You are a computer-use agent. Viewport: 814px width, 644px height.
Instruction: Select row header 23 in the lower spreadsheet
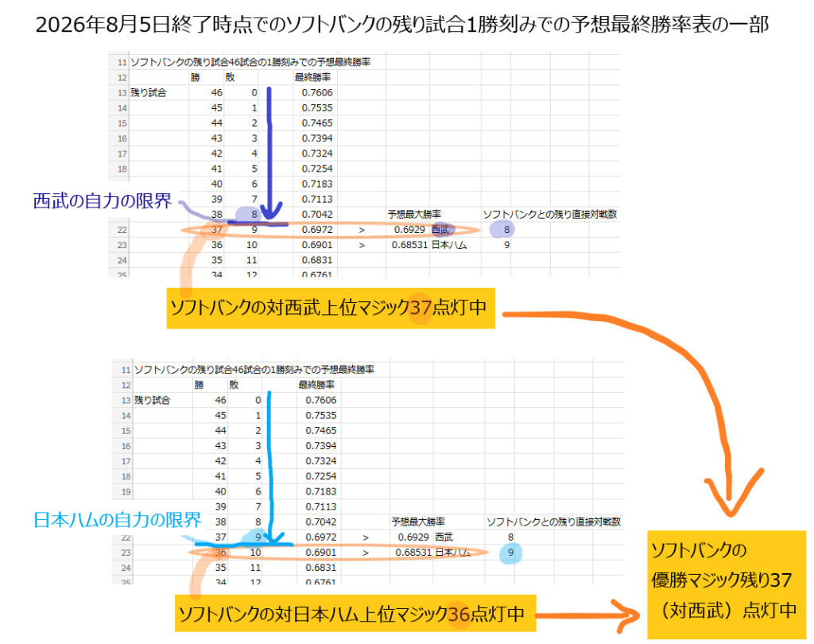click(x=126, y=553)
